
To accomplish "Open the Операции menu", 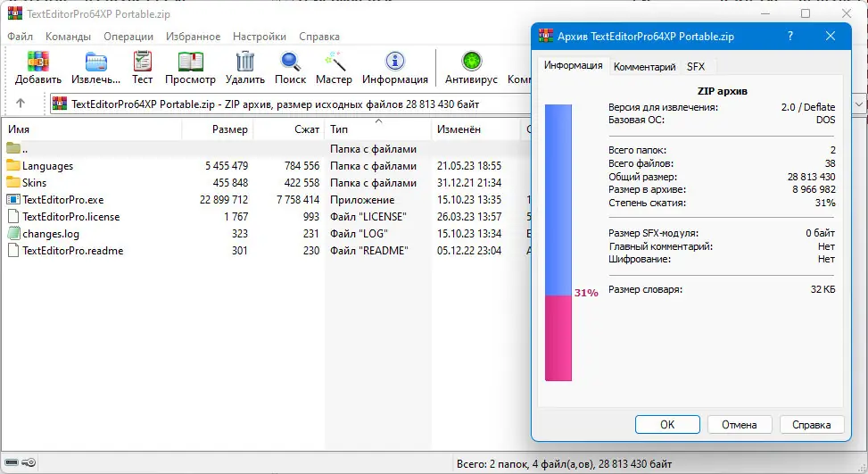I will click(128, 37).
